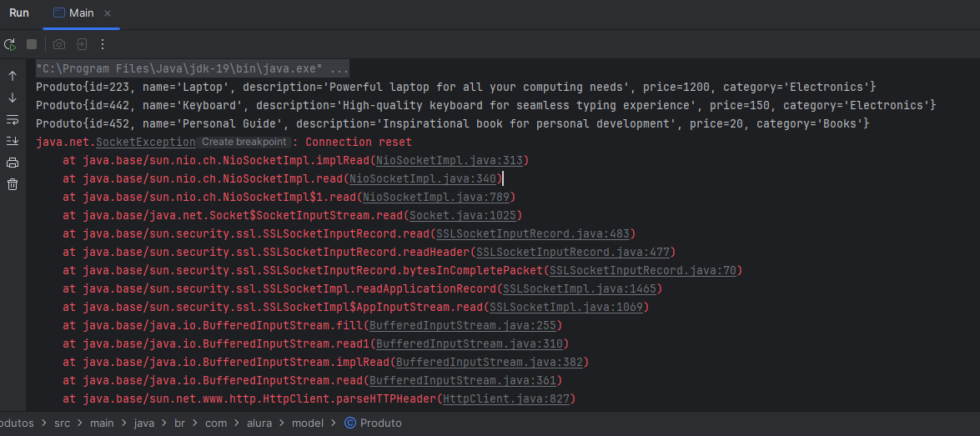Image resolution: width=980 pixels, height=436 pixels.
Task: Open HttpClient.java:827 link
Action: point(506,398)
